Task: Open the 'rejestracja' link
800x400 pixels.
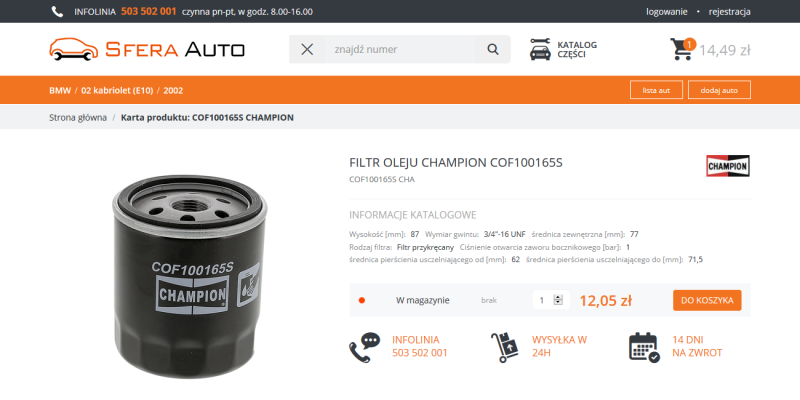Action: [x=729, y=12]
